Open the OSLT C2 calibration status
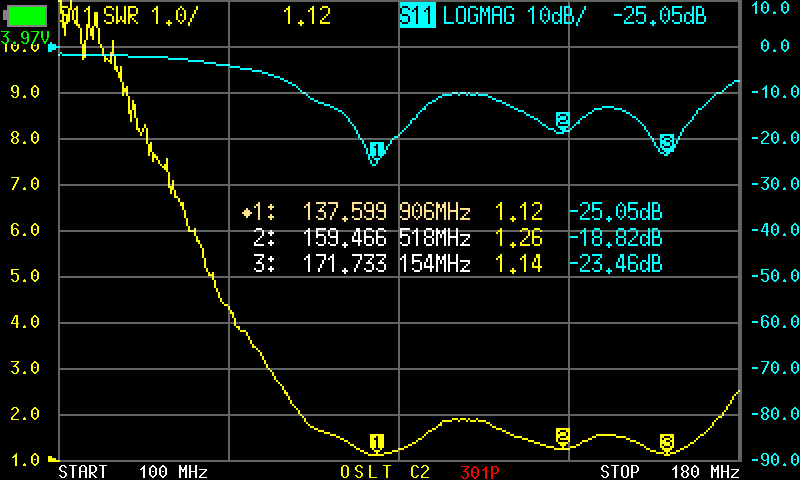Viewport: 800px width, 480px height. click(x=385, y=471)
